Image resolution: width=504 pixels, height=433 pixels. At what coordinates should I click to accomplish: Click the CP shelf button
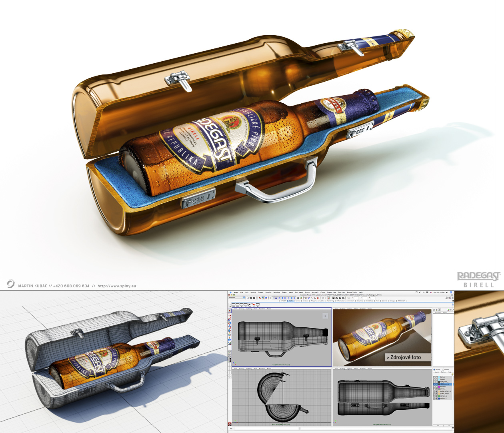tap(254, 305)
